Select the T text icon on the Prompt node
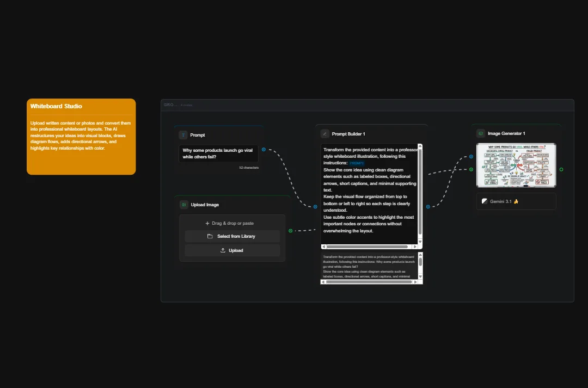Viewport: 588px width, 388px height. coord(183,135)
